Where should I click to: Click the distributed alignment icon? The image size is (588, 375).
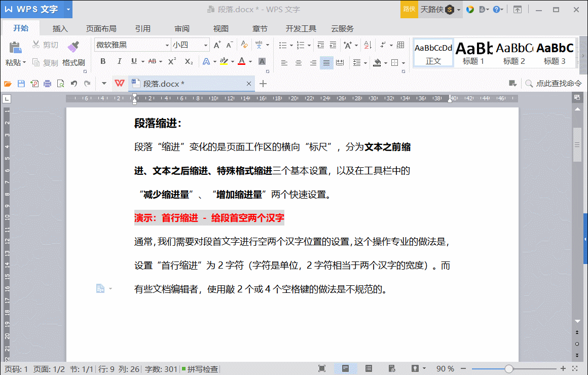[340, 63]
